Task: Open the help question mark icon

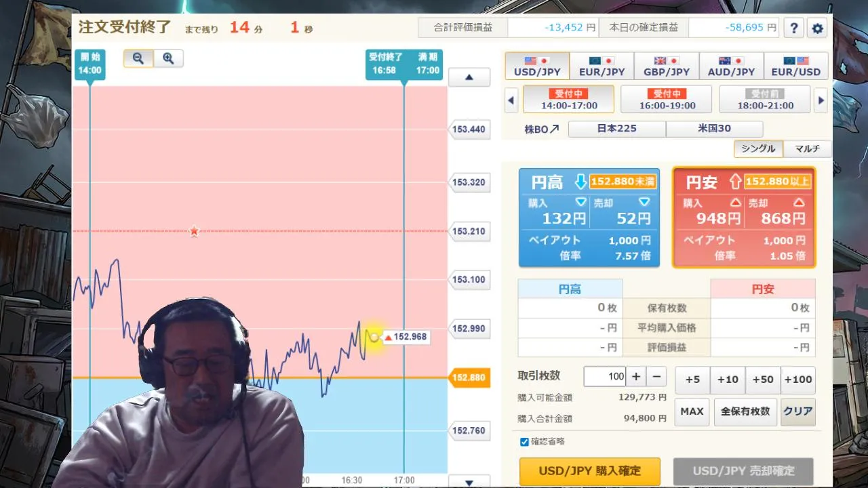Action: coord(794,28)
